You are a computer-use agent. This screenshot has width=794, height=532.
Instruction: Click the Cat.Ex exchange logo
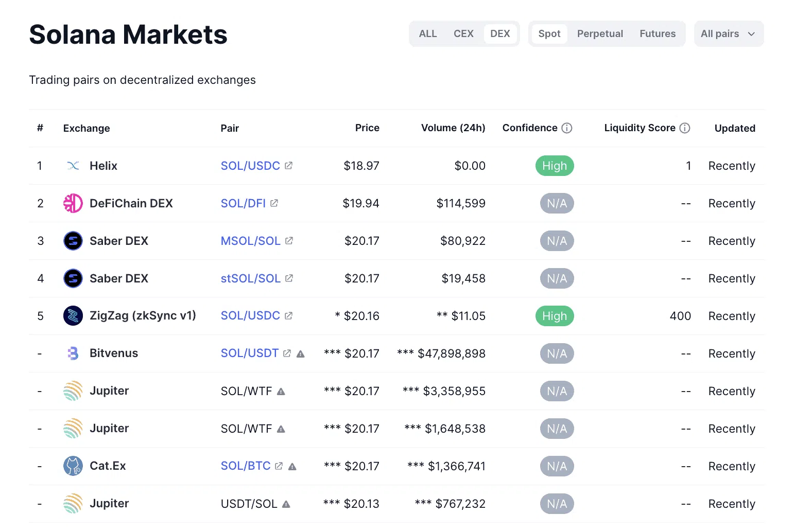point(73,466)
